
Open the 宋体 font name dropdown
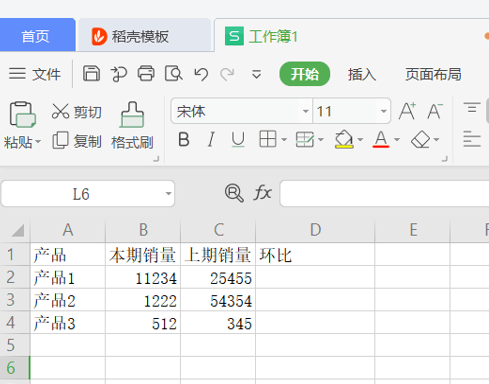pos(305,111)
